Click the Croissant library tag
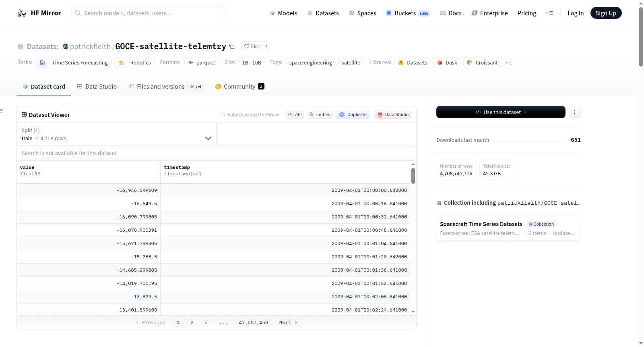Image resolution: width=644 pixels, height=347 pixels. tap(483, 62)
